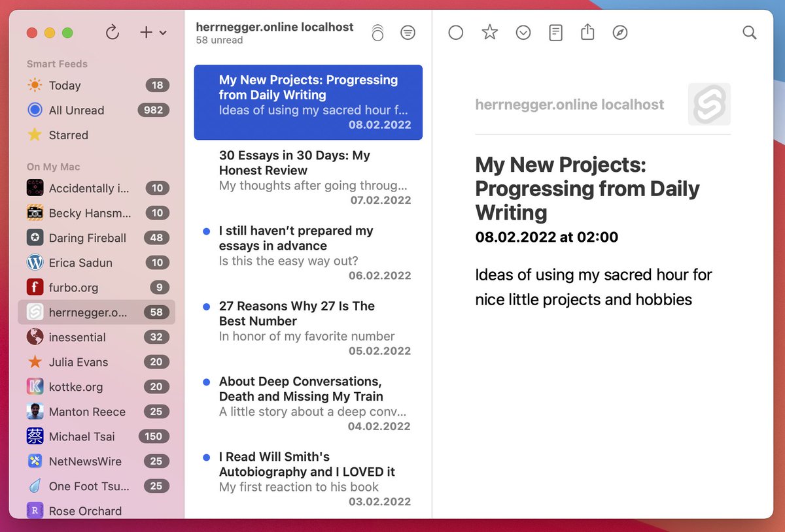785x532 pixels.
Task: Open article About Deep Conversations, Death and Missing My Train
Action: pyautogui.click(x=308, y=403)
